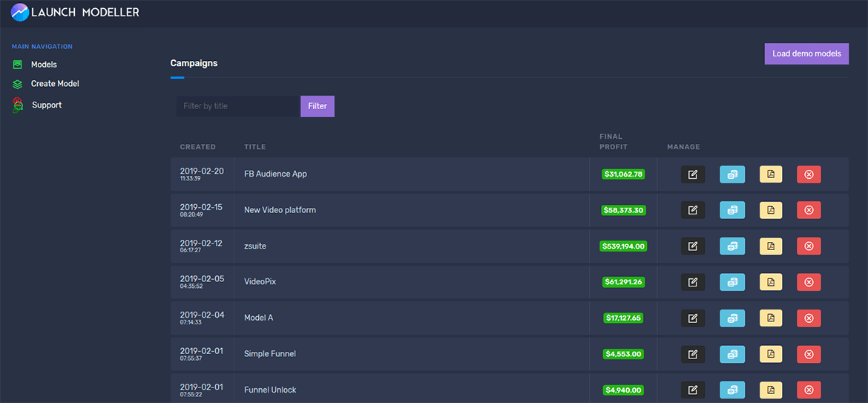
Task: Select the Campaigns tab heading
Action: tap(194, 64)
